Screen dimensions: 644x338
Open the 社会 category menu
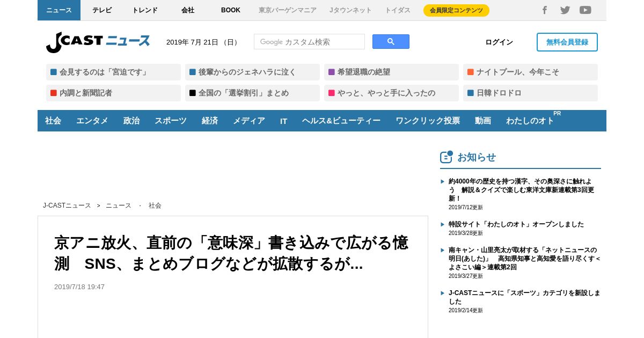point(53,121)
